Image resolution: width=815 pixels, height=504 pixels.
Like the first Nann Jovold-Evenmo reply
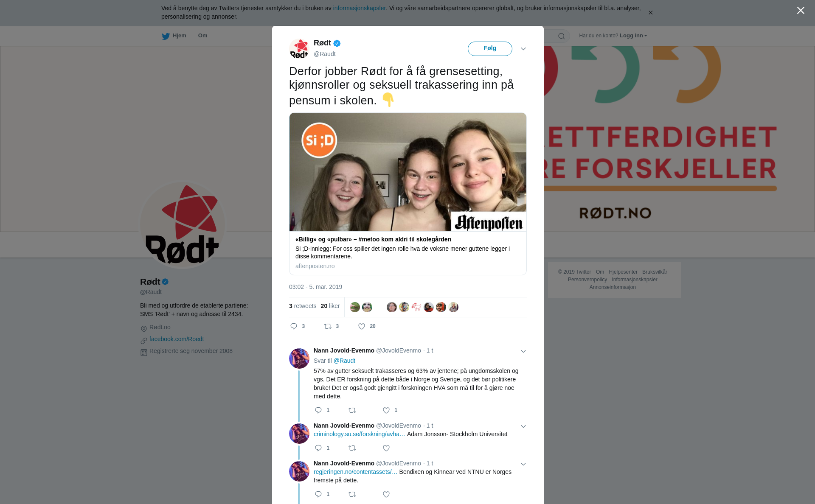pyautogui.click(x=386, y=410)
